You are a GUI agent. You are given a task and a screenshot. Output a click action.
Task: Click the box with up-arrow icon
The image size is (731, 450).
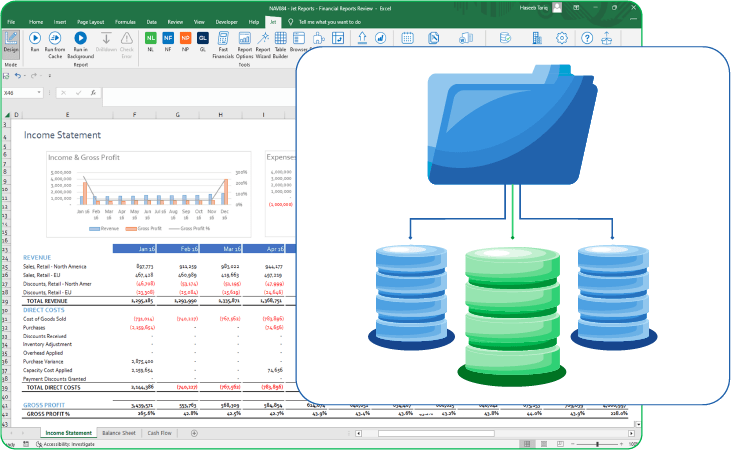point(607,38)
